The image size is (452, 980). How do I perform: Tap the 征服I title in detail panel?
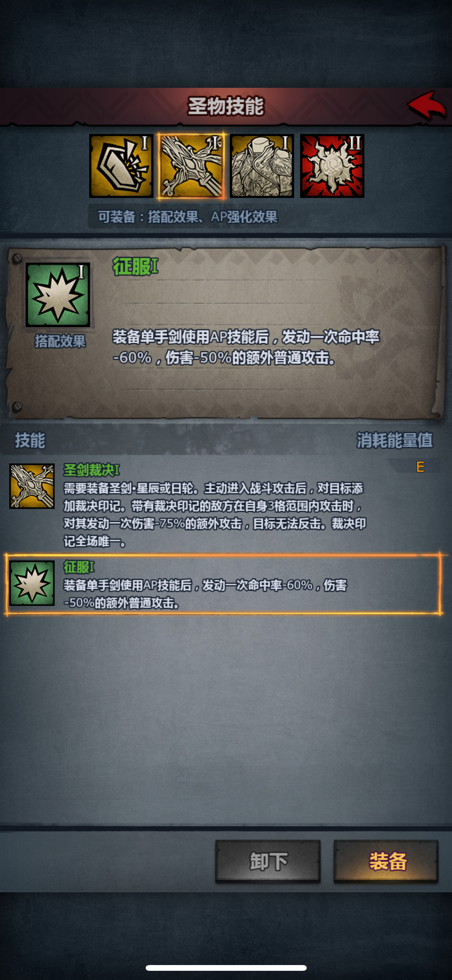[135, 266]
